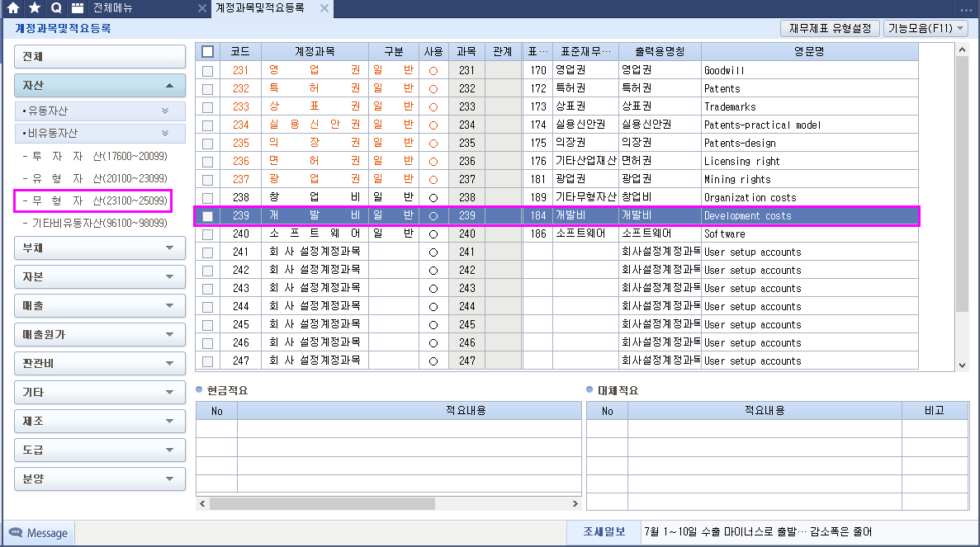Collapse the 자산 category
This screenshot has width=980, height=547.
(x=100, y=86)
